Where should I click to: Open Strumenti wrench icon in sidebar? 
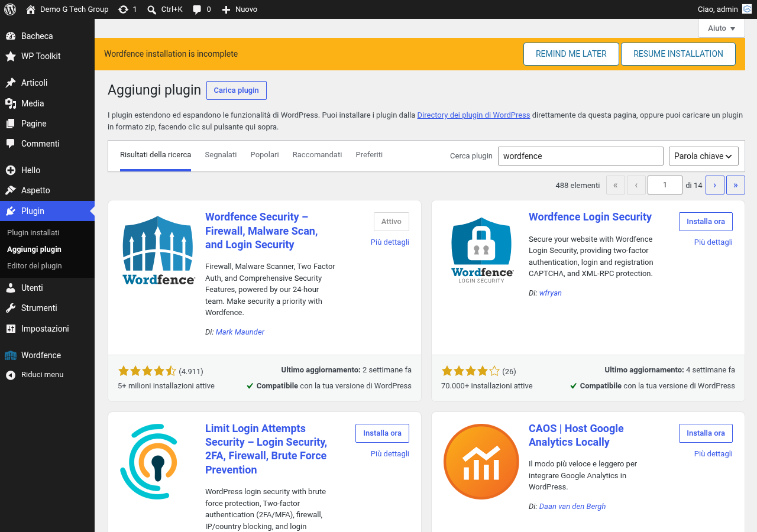click(11, 308)
